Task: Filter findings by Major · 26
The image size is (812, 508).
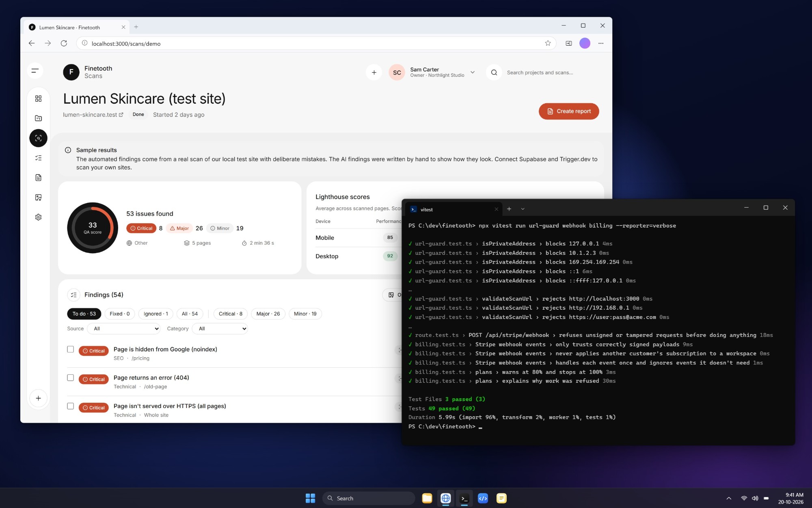Action: [268, 314]
